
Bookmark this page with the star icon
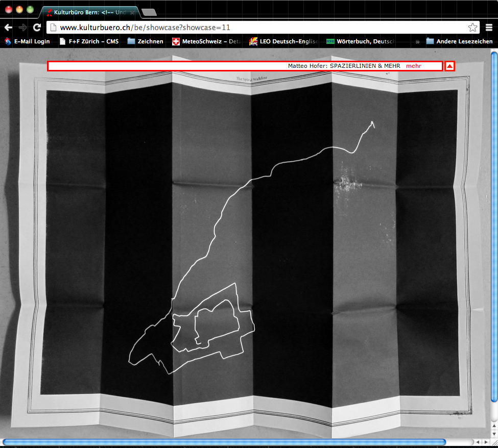(472, 28)
